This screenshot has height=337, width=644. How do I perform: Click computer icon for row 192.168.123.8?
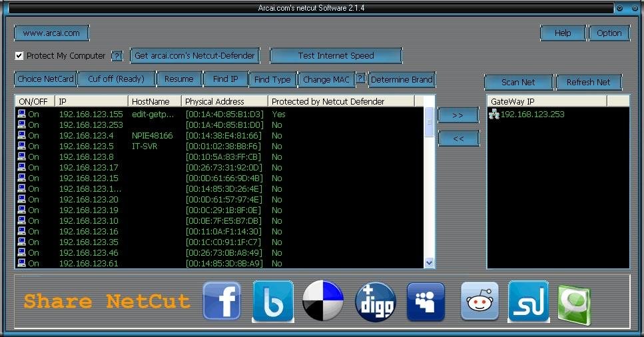[21, 157]
